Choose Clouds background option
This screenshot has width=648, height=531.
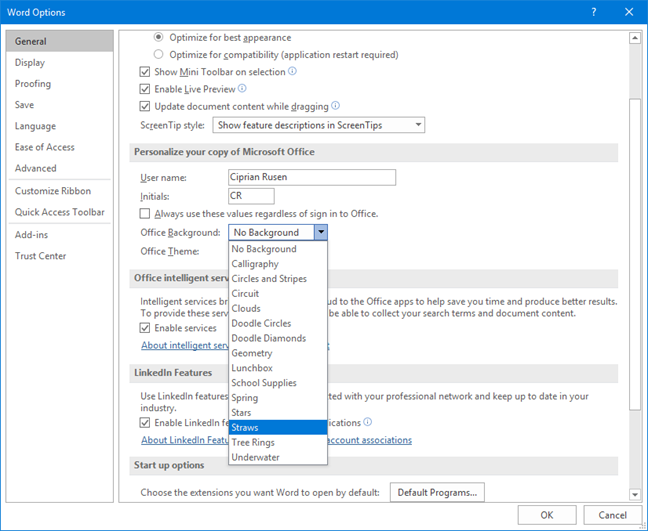click(x=278, y=308)
